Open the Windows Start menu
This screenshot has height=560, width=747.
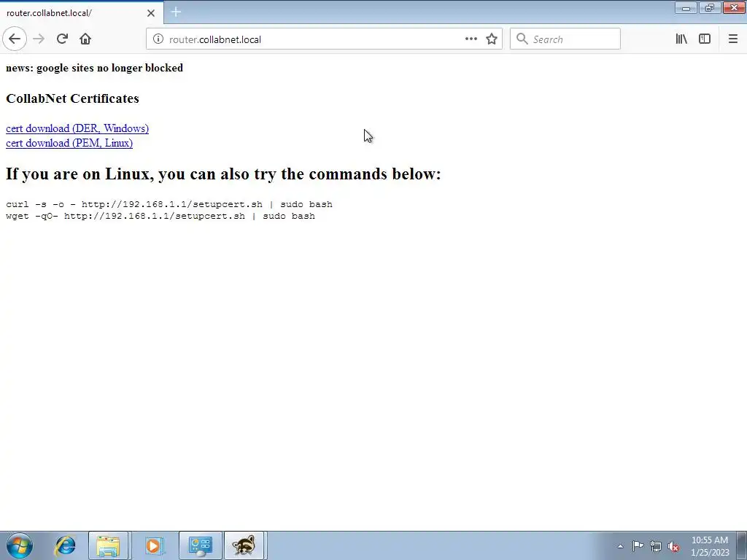pyautogui.click(x=20, y=545)
